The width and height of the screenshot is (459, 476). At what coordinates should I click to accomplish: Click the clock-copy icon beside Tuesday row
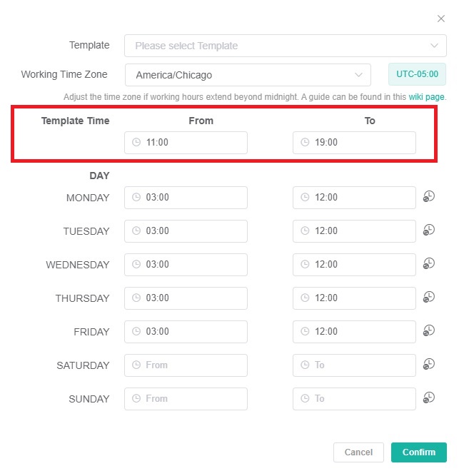429,231
